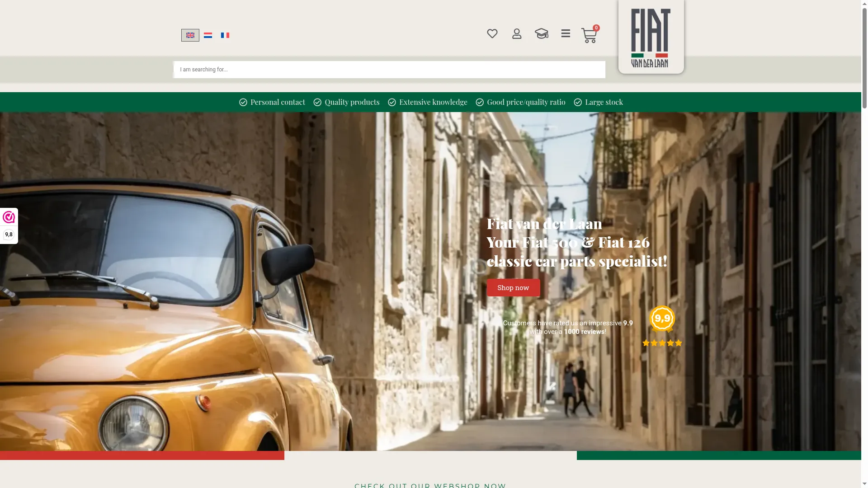Open the user account icon
This screenshot has width=868, height=488.
tap(517, 34)
